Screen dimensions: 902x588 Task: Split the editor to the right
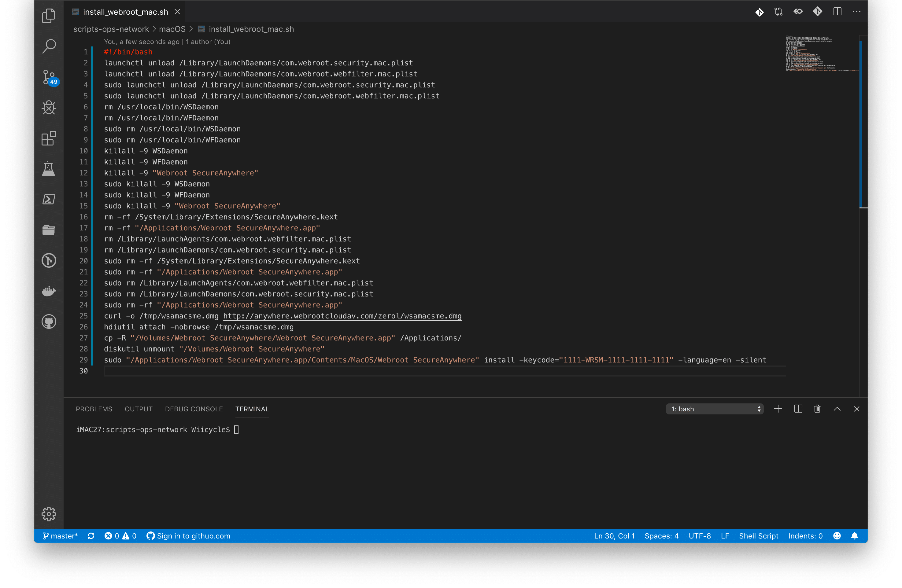[837, 12]
